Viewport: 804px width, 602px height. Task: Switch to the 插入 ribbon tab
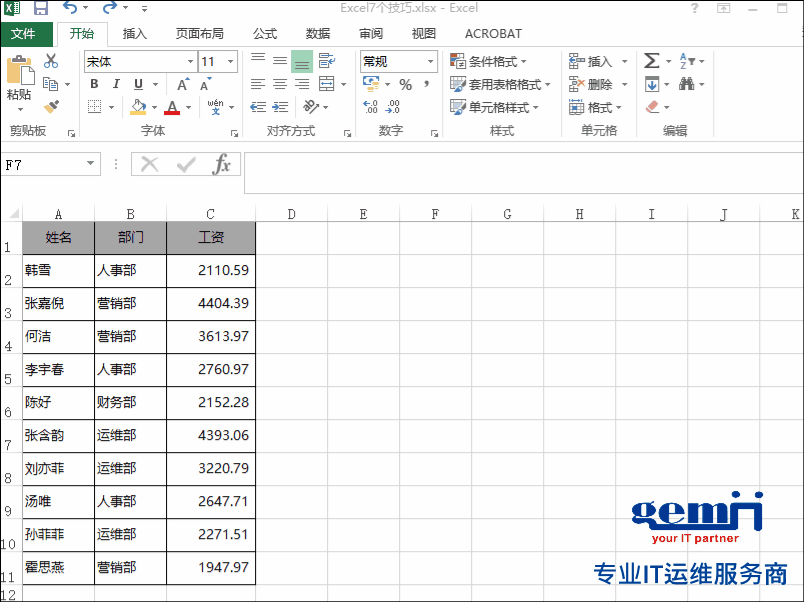(x=134, y=34)
